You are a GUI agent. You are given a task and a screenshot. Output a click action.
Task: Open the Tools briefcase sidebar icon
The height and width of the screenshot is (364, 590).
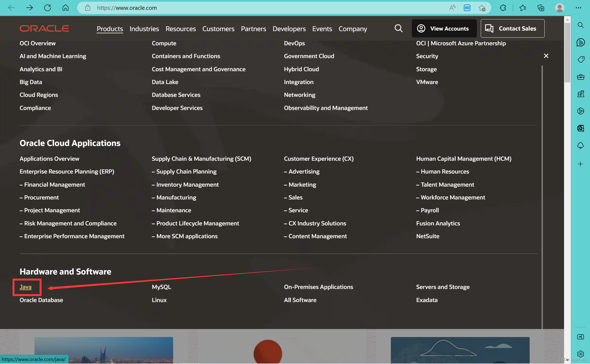581,77
